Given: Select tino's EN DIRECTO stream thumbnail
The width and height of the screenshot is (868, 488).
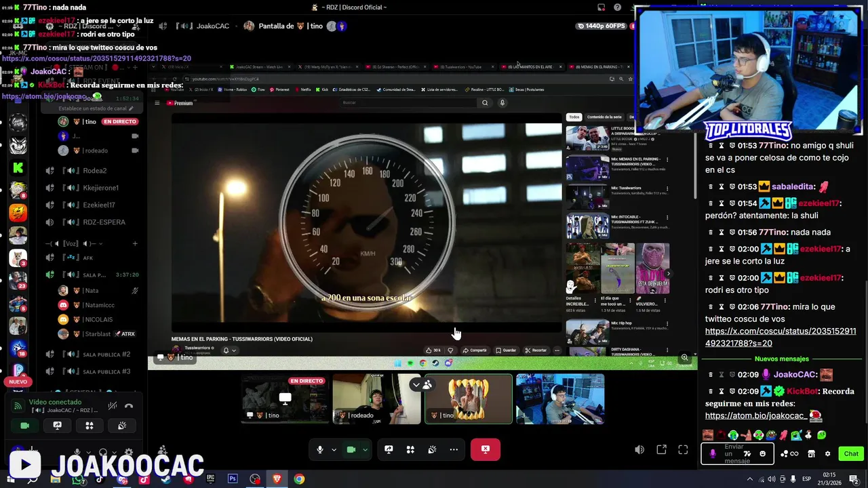Looking at the screenshot, I should [285, 399].
